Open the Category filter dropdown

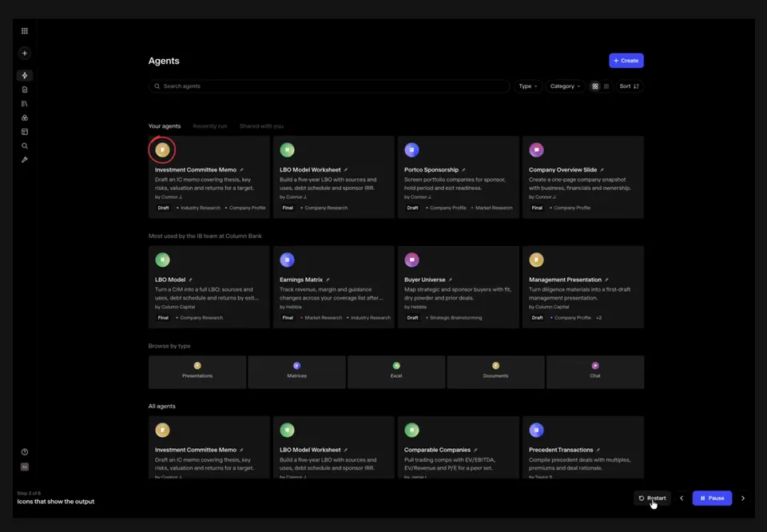(565, 86)
